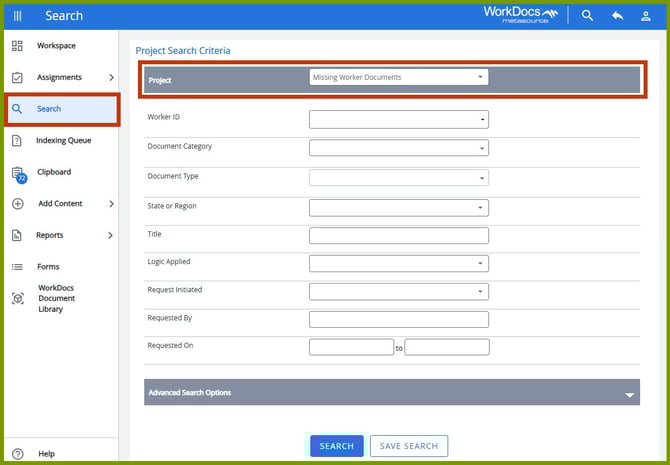Click the Requested On end date field
This screenshot has width=670, height=465.
(447, 347)
